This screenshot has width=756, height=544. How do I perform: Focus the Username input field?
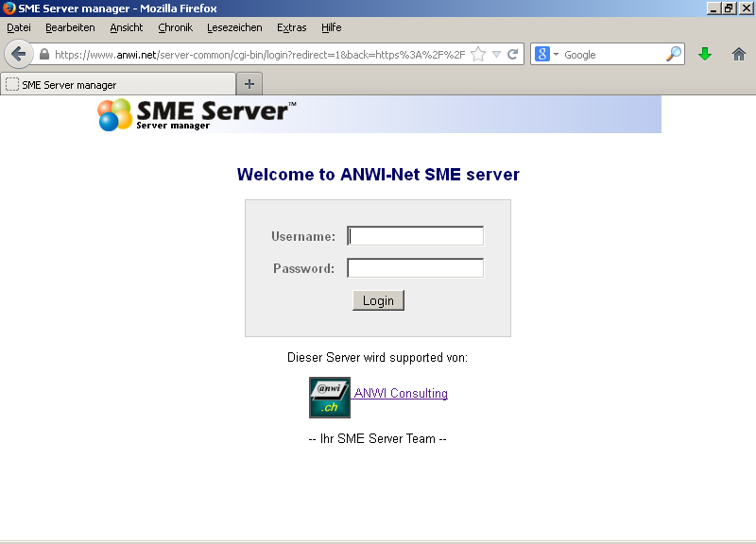click(415, 235)
